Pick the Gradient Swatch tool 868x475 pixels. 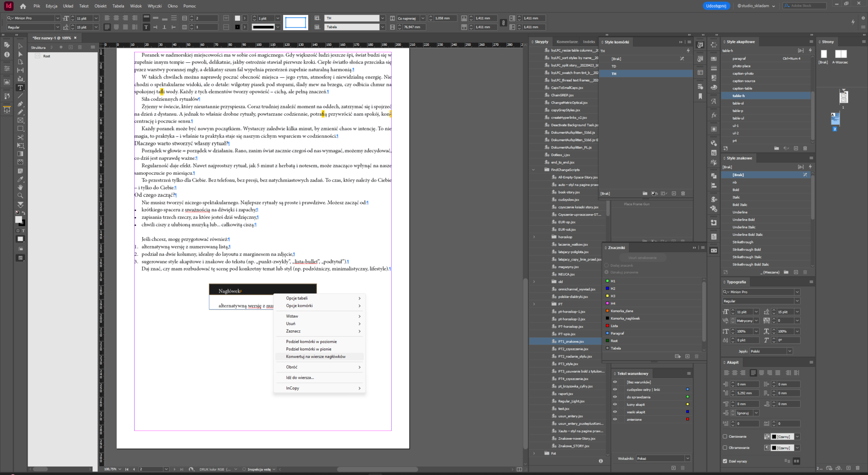20,154
